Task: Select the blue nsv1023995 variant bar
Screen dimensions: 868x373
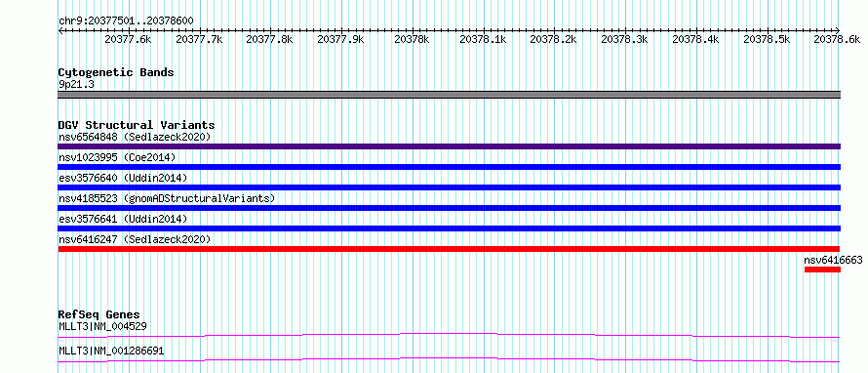Action: [x=450, y=167]
